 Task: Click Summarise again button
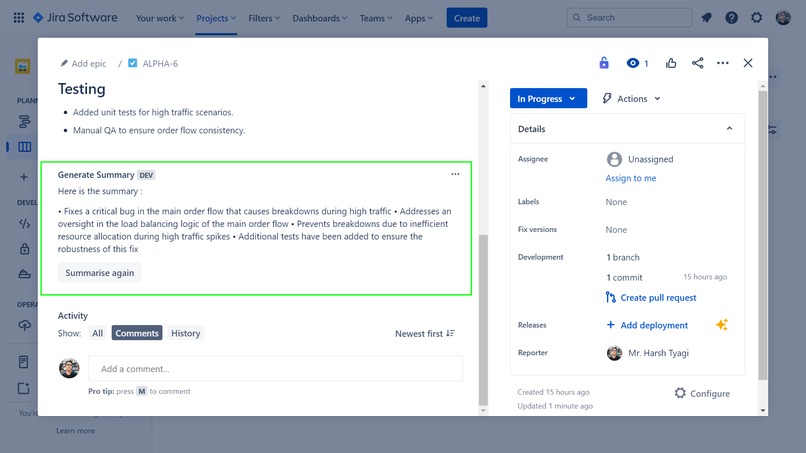click(99, 273)
